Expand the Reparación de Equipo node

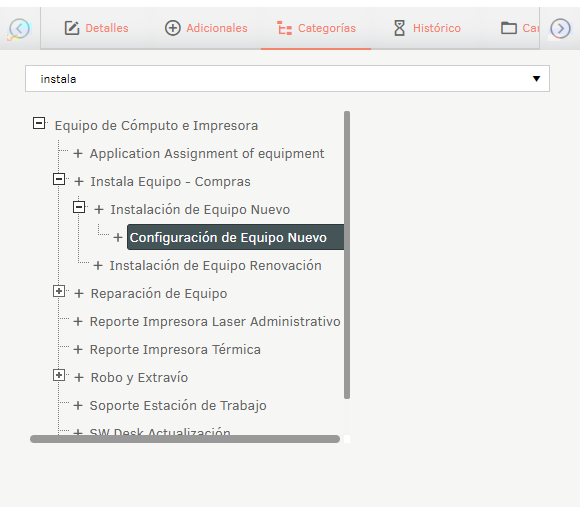(59, 291)
